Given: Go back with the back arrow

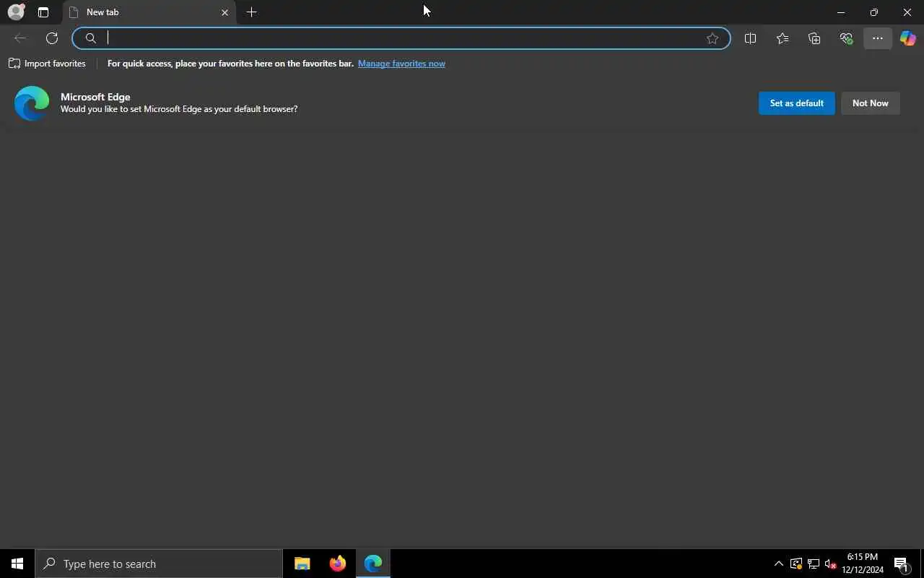Looking at the screenshot, I should click(x=20, y=38).
